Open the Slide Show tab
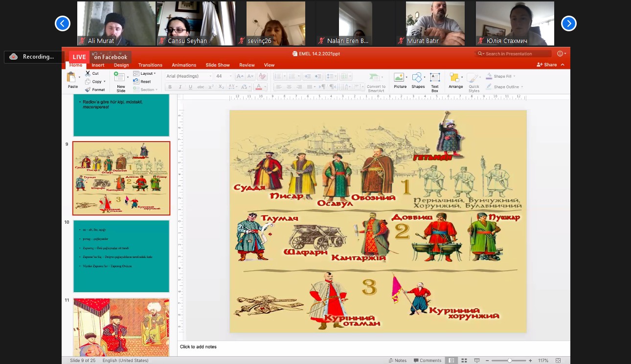 point(217,65)
